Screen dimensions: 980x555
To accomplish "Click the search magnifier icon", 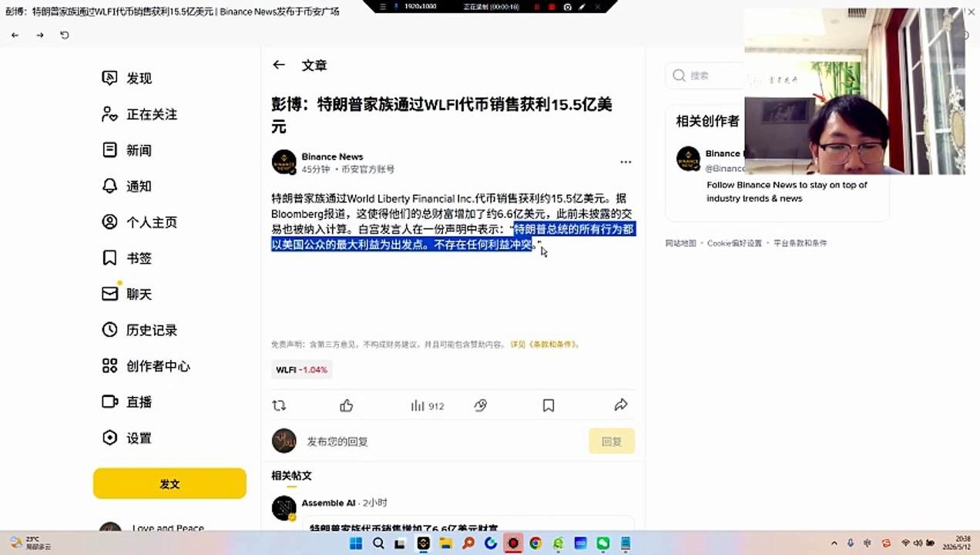I will pos(679,76).
